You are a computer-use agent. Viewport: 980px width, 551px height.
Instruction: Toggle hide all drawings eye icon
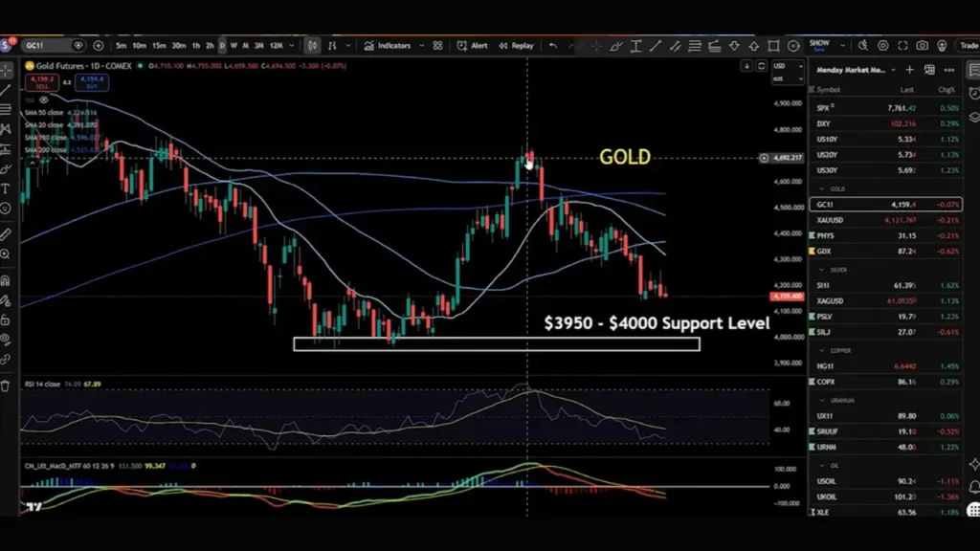tap(6, 340)
